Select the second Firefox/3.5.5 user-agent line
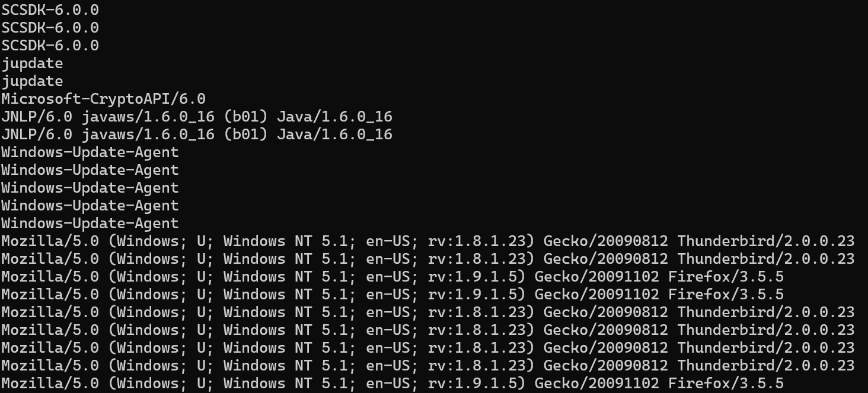This screenshot has height=393, width=868. (x=392, y=295)
